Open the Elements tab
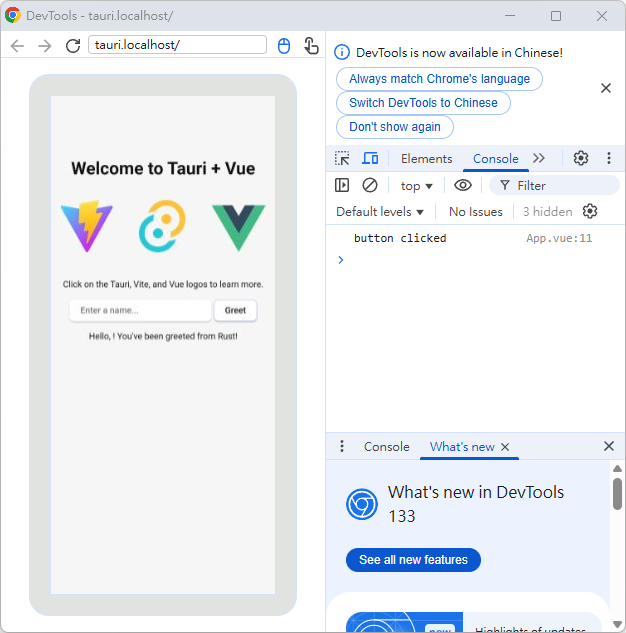Screen dimensions: 626x633 click(x=426, y=159)
